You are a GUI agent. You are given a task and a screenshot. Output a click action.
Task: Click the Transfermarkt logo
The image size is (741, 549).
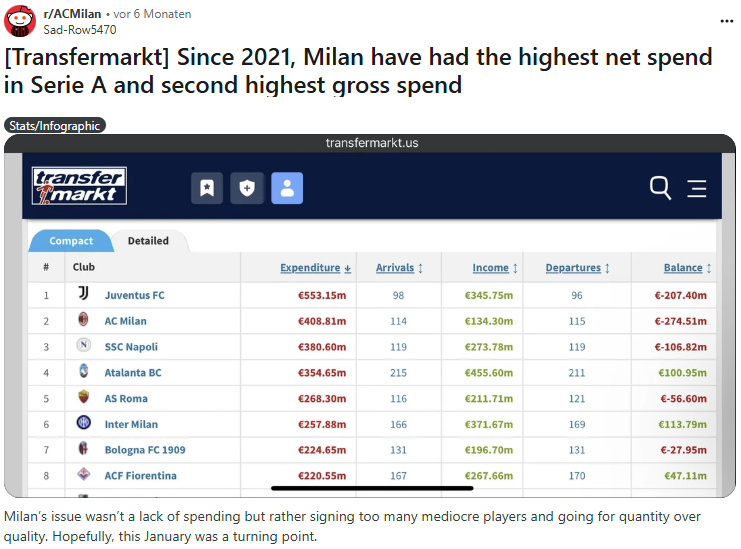[79, 187]
